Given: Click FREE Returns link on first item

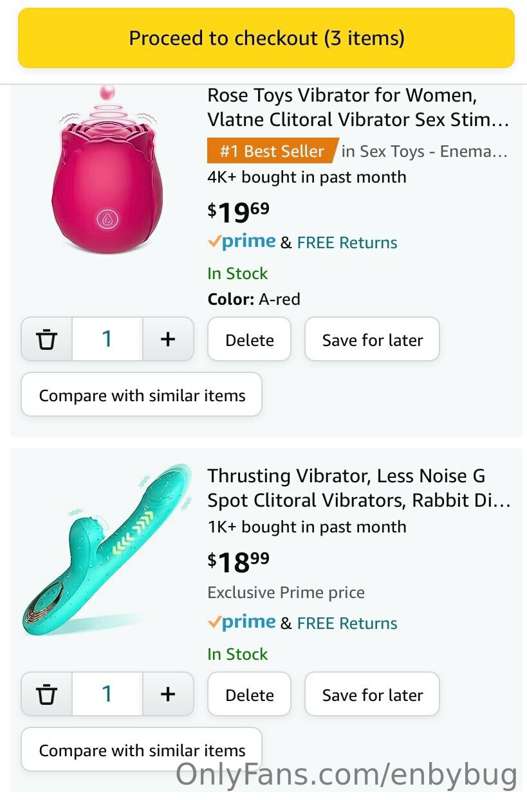Looking at the screenshot, I should 347,242.
